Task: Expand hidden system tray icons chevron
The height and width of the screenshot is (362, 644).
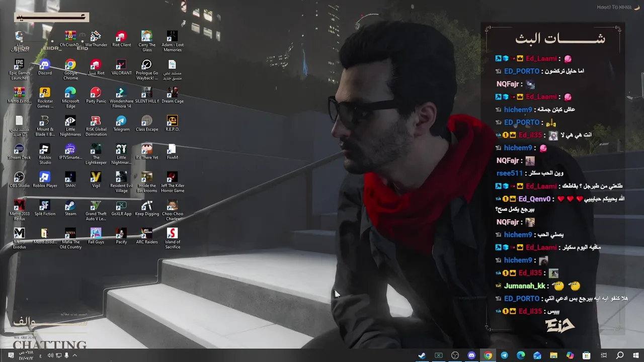Action: tap(74, 355)
